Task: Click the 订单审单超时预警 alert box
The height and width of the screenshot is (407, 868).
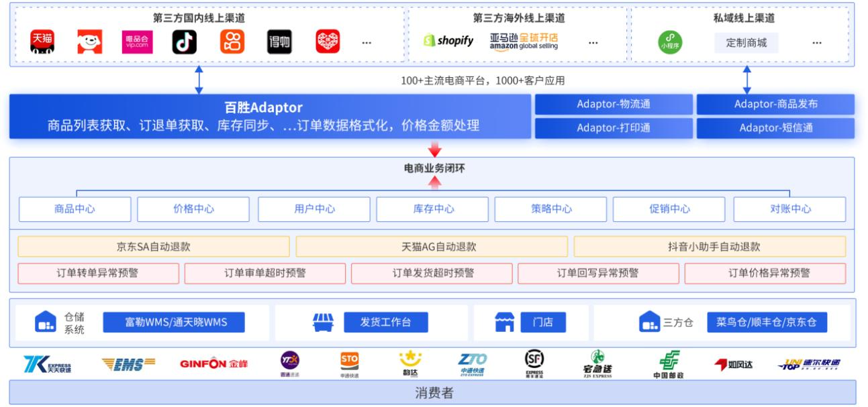Action: point(265,273)
